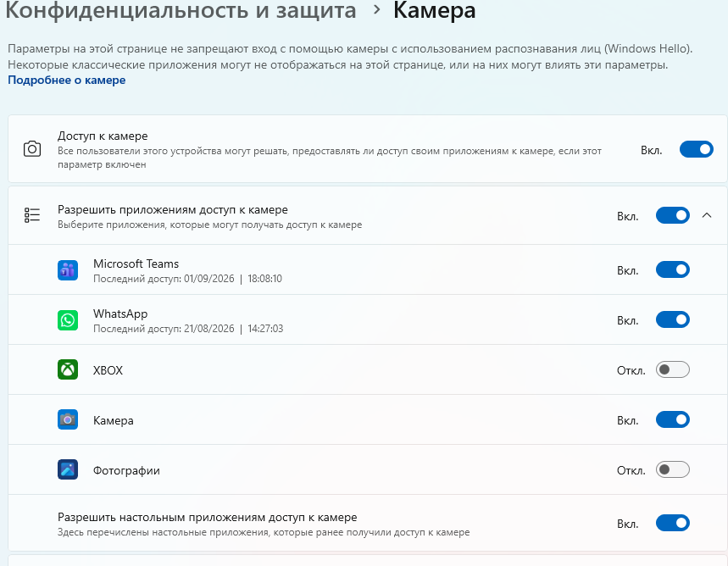Click Teams last access 01/09/2026 text

point(187,279)
